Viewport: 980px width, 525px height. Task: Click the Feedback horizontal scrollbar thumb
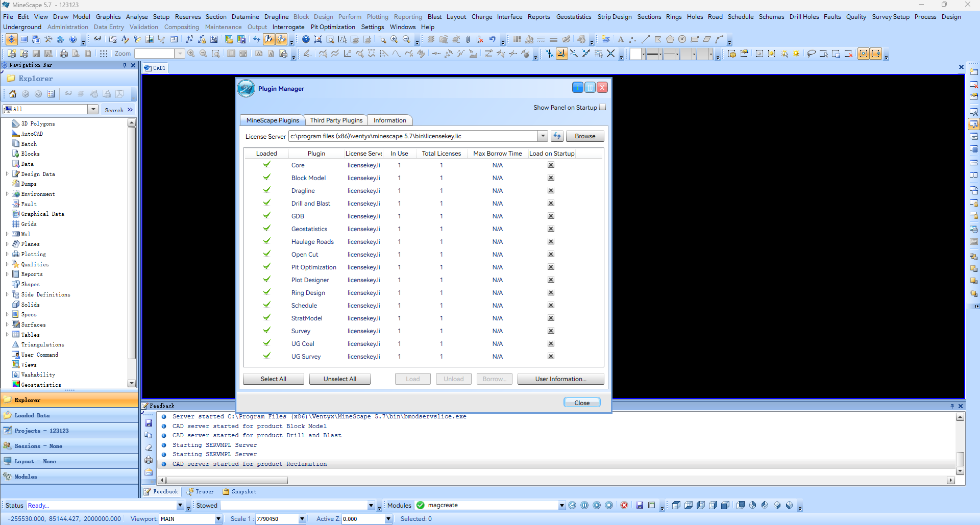tap(227, 480)
